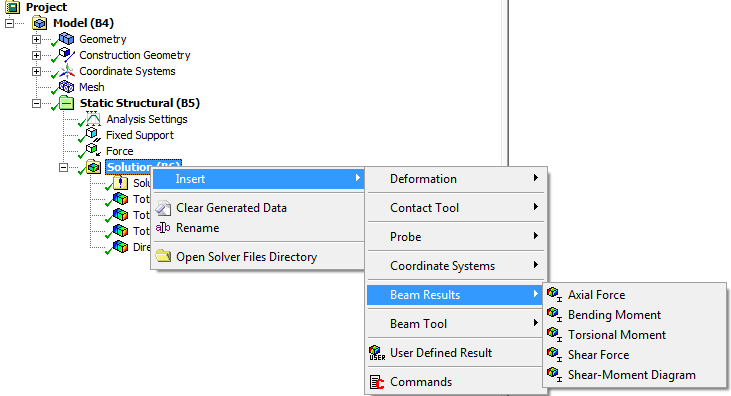The height and width of the screenshot is (396, 731).
Task: Select Probe menu entry
Action: [x=455, y=236]
